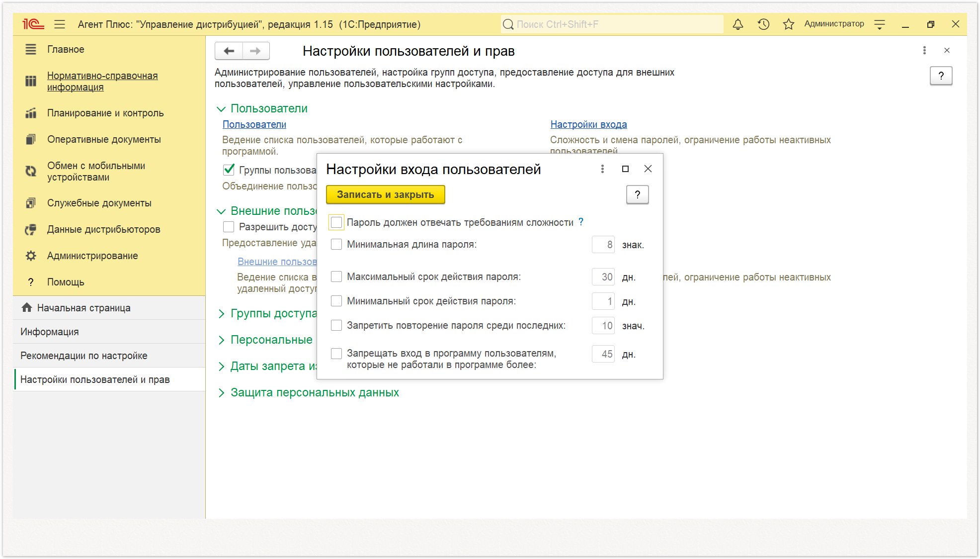Expand the Группы доступа section

coord(222,313)
